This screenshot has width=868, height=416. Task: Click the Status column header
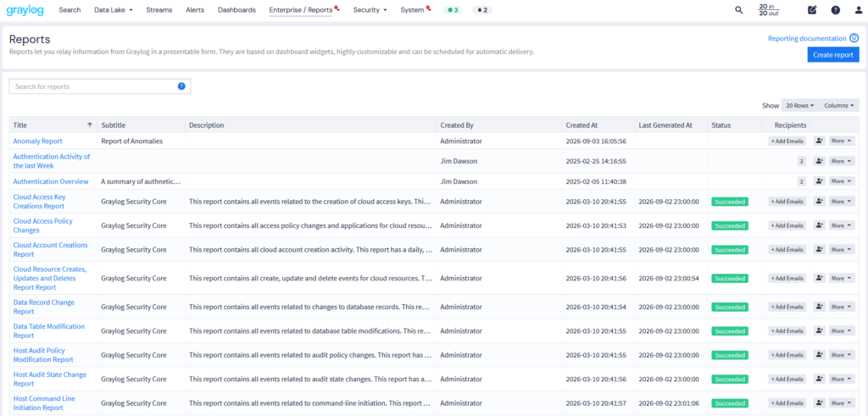click(x=721, y=125)
